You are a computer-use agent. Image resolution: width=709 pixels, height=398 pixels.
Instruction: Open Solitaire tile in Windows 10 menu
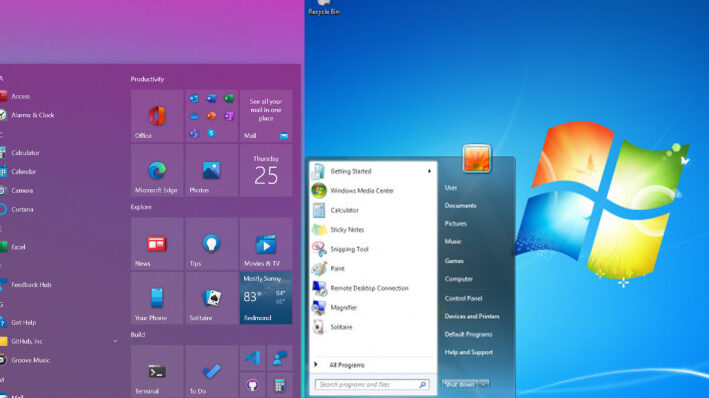tap(211, 298)
